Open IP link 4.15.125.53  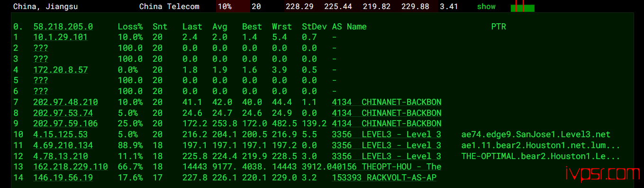click(x=60, y=134)
